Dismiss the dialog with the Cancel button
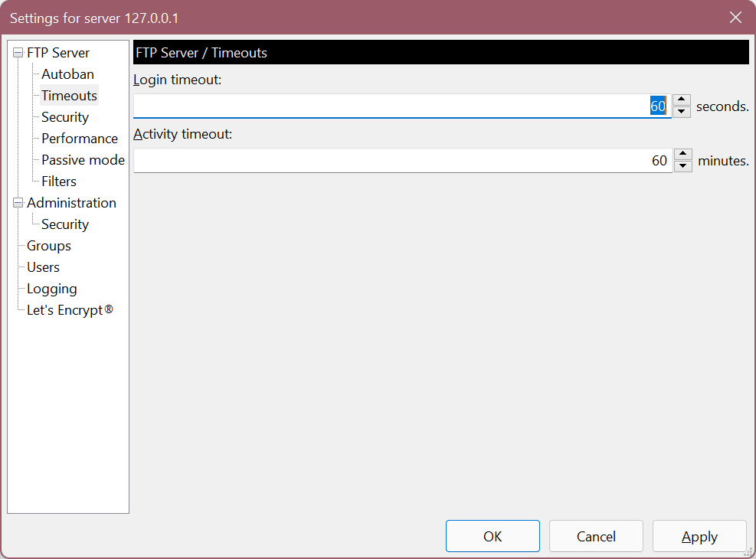The height and width of the screenshot is (559, 756). click(596, 536)
